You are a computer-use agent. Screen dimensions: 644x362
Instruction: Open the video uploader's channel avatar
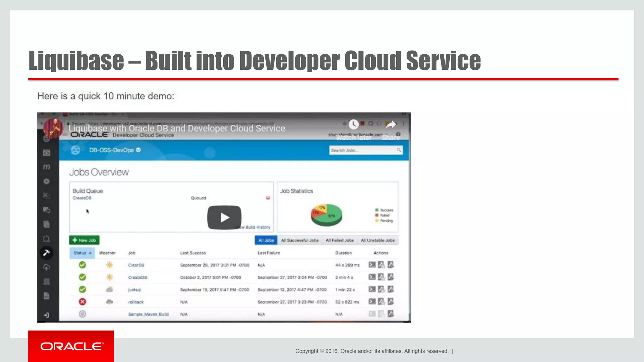(53, 128)
